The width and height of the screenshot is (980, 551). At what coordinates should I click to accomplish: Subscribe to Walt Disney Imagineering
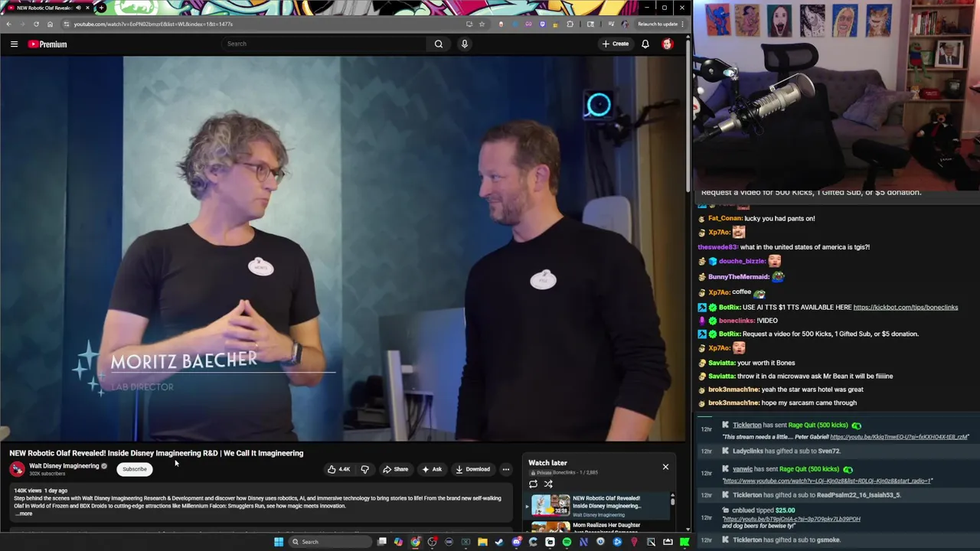[x=134, y=469]
